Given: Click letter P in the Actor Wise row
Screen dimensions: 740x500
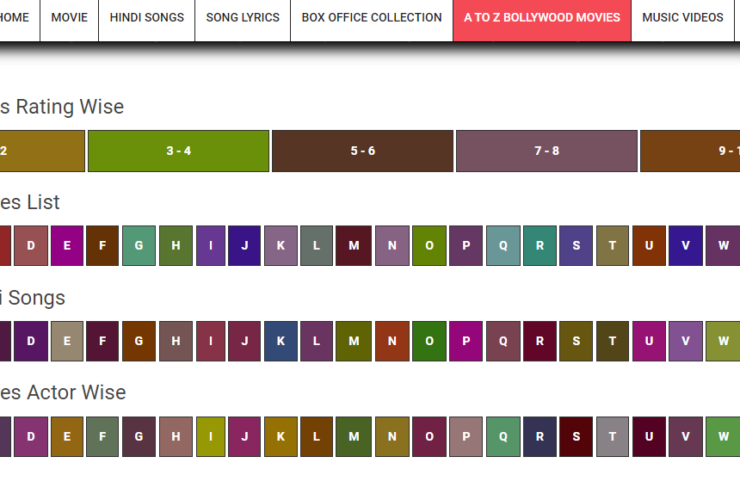Looking at the screenshot, I should click(466, 437).
